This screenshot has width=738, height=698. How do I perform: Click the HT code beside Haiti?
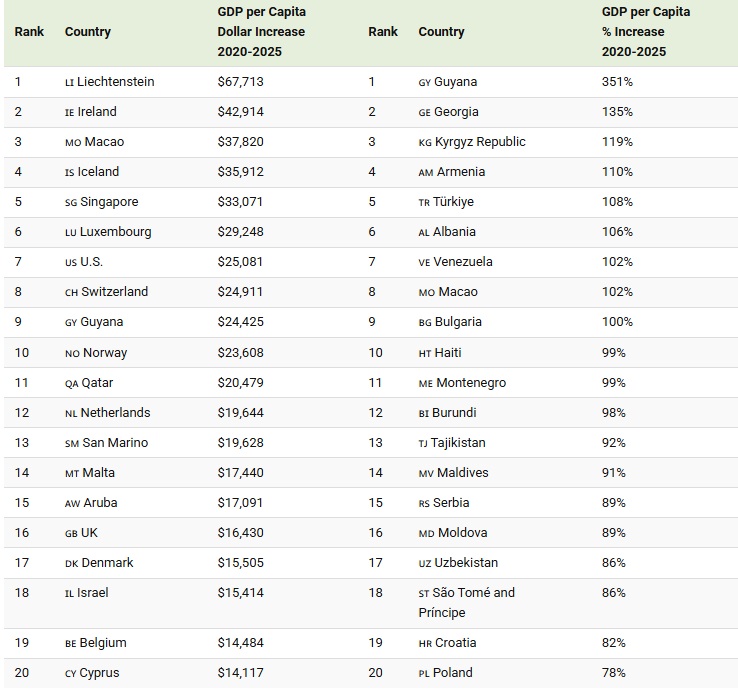pos(424,353)
